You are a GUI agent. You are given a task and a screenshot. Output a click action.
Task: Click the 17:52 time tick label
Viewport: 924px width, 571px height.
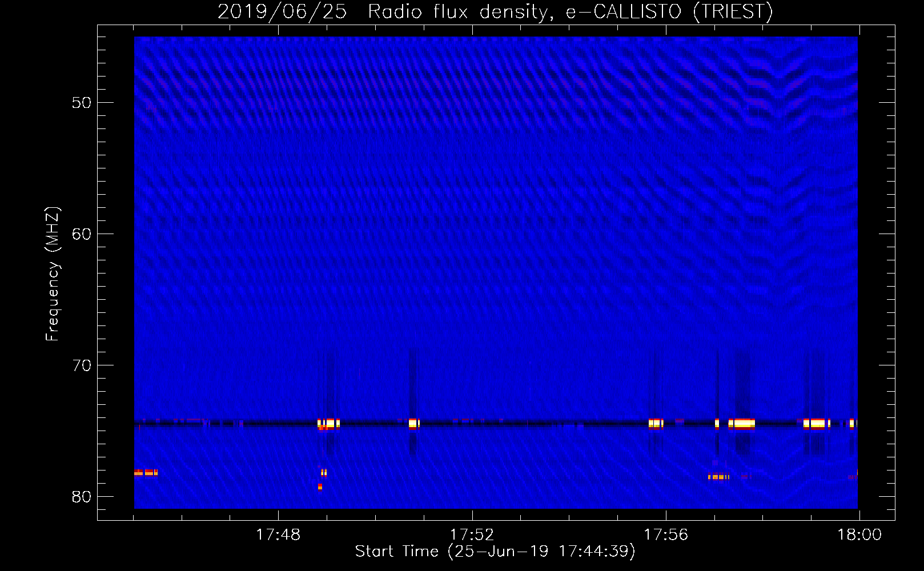click(472, 535)
